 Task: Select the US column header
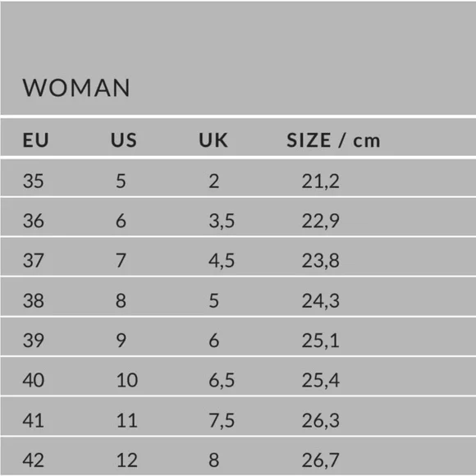point(124,140)
